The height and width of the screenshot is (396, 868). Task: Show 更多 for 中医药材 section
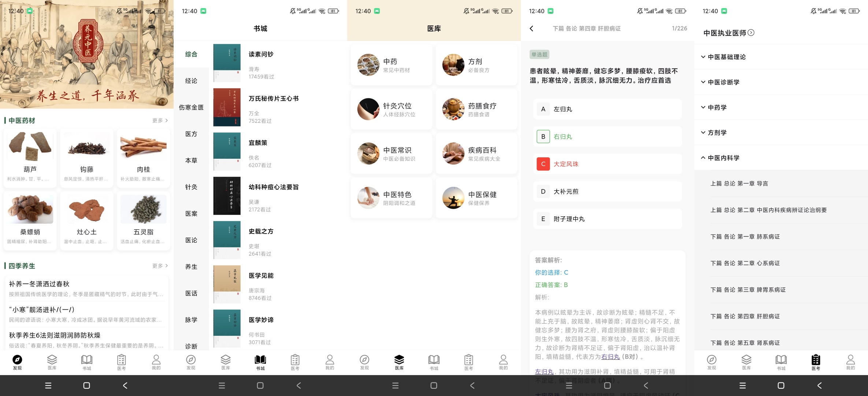click(160, 120)
